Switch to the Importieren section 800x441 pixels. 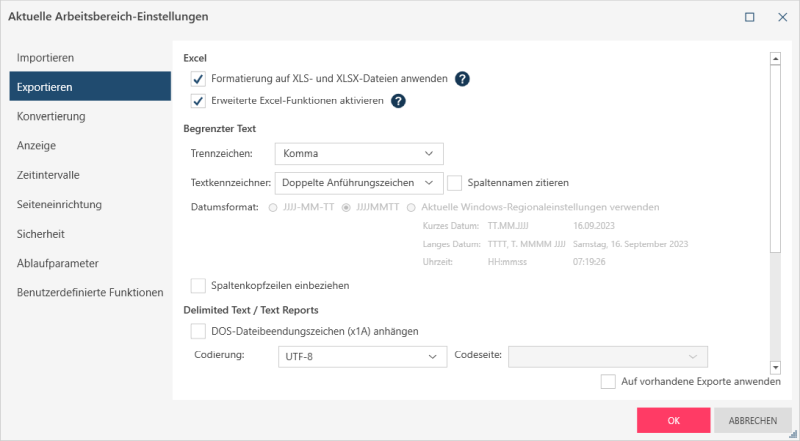[46, 58]
